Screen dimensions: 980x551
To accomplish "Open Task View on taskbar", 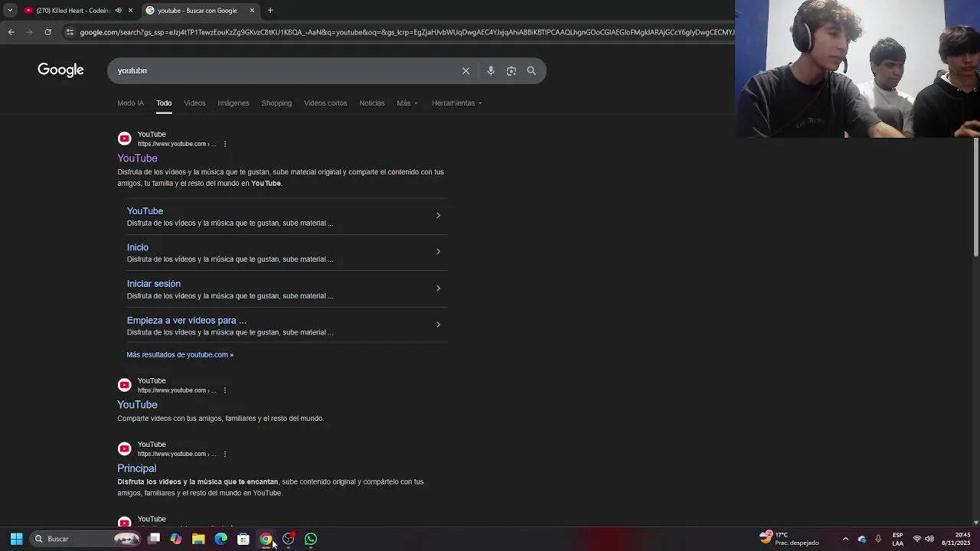I will pos(154,539).
